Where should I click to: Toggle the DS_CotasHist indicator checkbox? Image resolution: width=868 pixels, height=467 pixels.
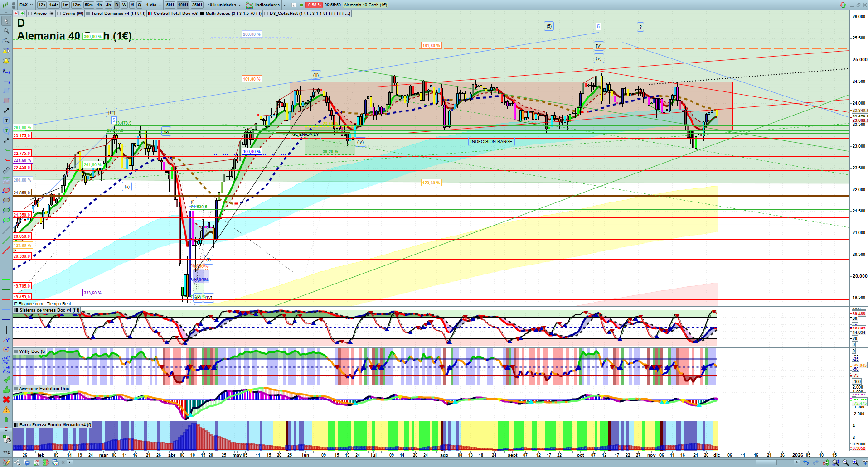pos(266,14)
